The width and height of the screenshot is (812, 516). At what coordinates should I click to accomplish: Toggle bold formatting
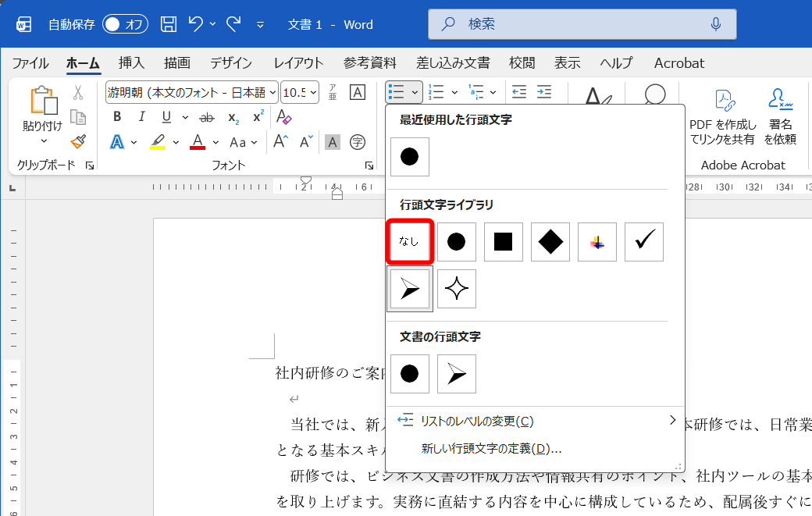(116, 116)
